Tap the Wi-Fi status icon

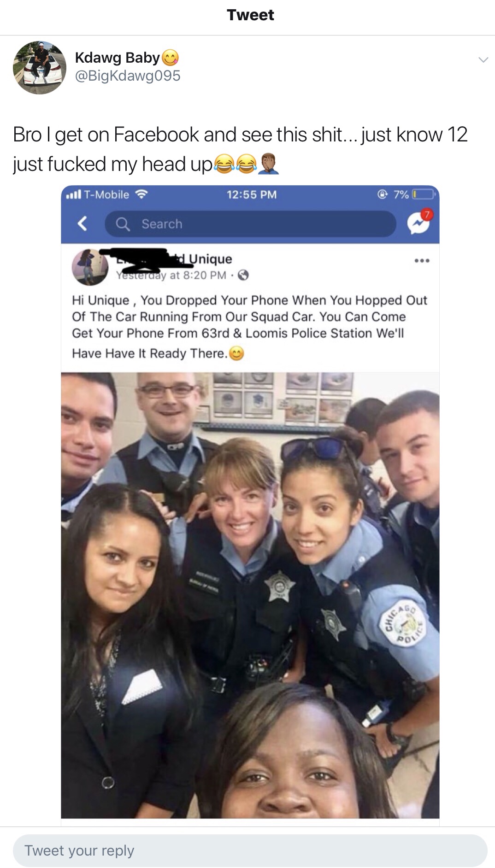141,194
